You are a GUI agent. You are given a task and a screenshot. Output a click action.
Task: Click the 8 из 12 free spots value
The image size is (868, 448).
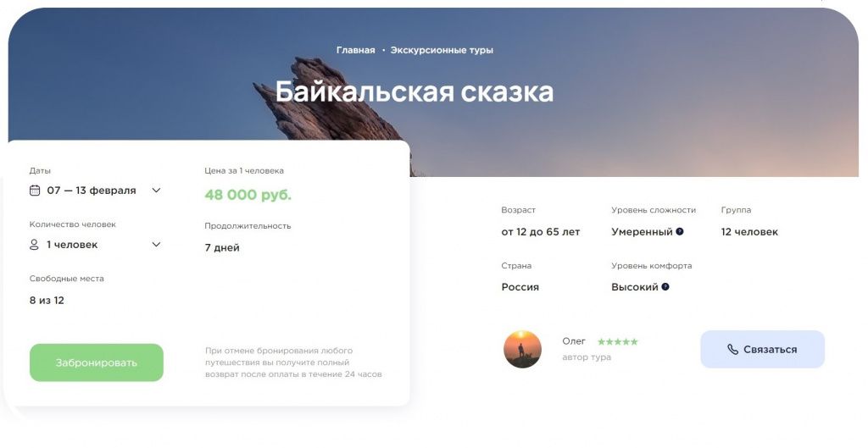point(47,301)
